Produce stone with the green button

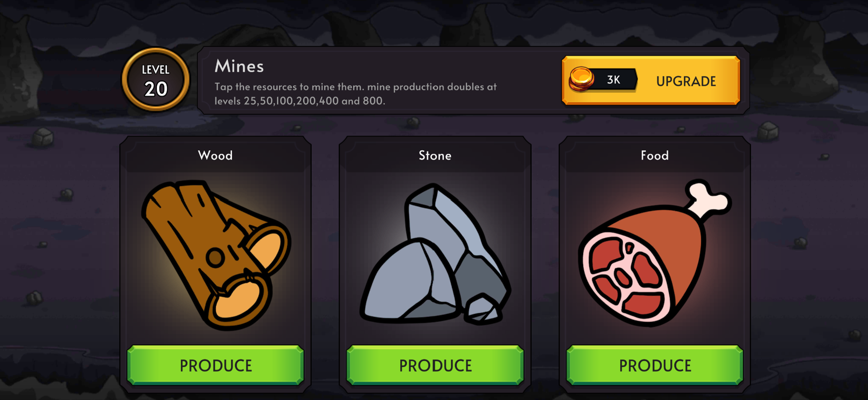(x=435, y=365)
